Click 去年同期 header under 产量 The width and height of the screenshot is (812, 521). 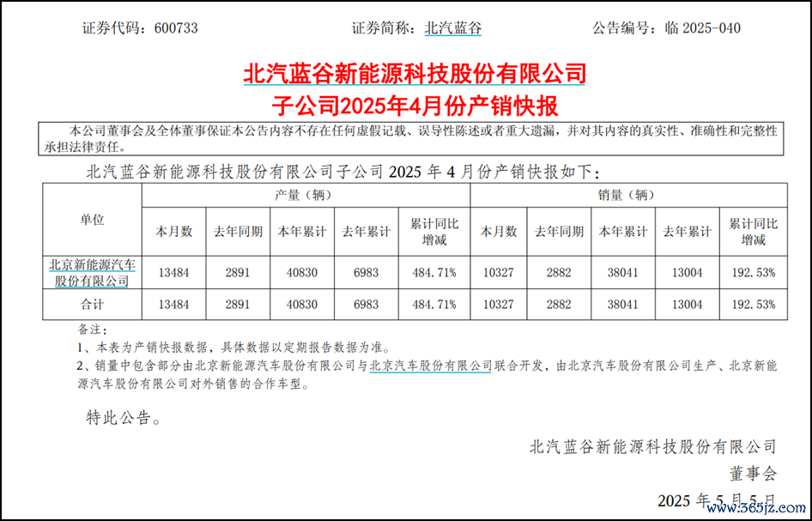coord(239,232)
